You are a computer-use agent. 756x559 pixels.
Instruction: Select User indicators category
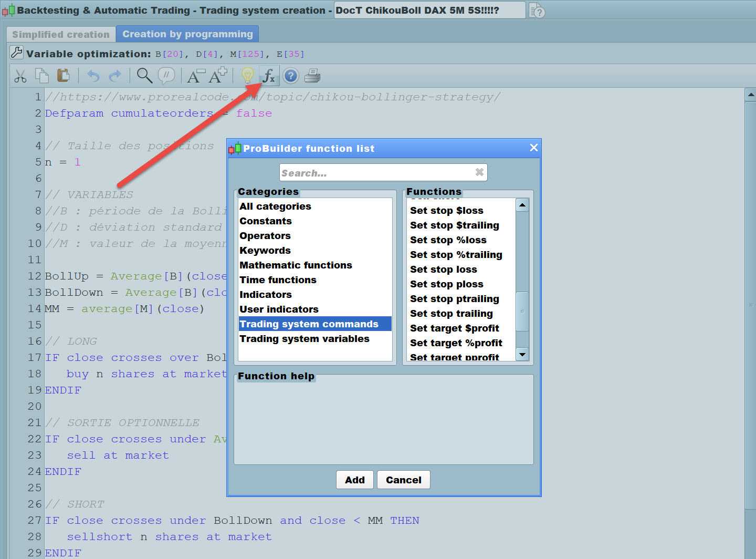click(x=315, y=309)
